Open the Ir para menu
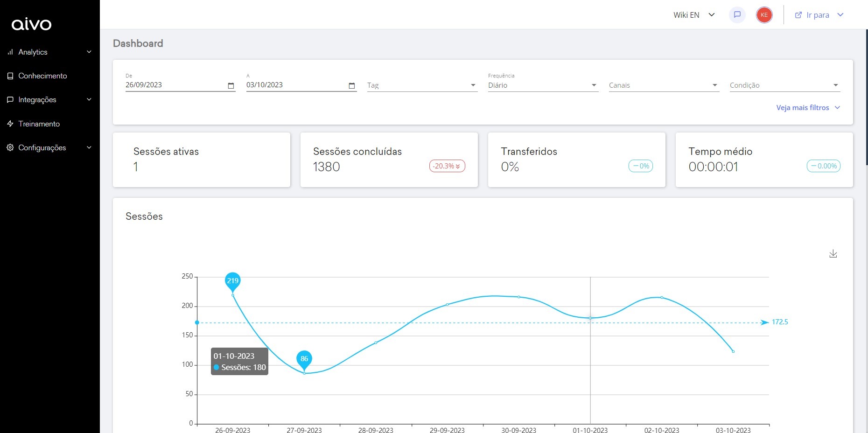The width and height of the screenshot is (868, 433). tap(819, 15)
